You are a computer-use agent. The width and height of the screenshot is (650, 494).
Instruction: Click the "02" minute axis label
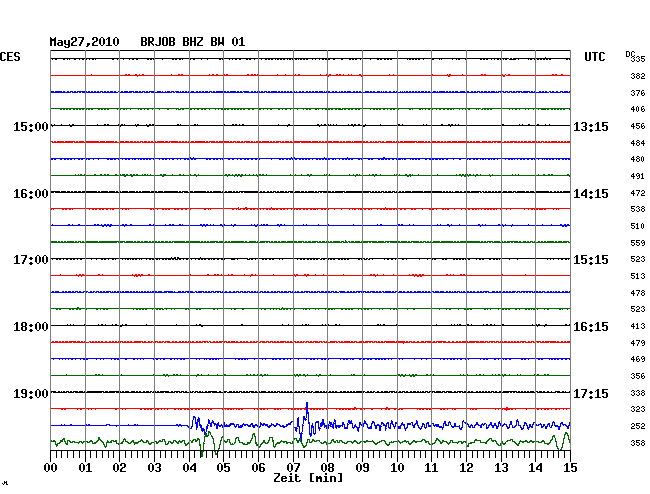pos(119,468)
